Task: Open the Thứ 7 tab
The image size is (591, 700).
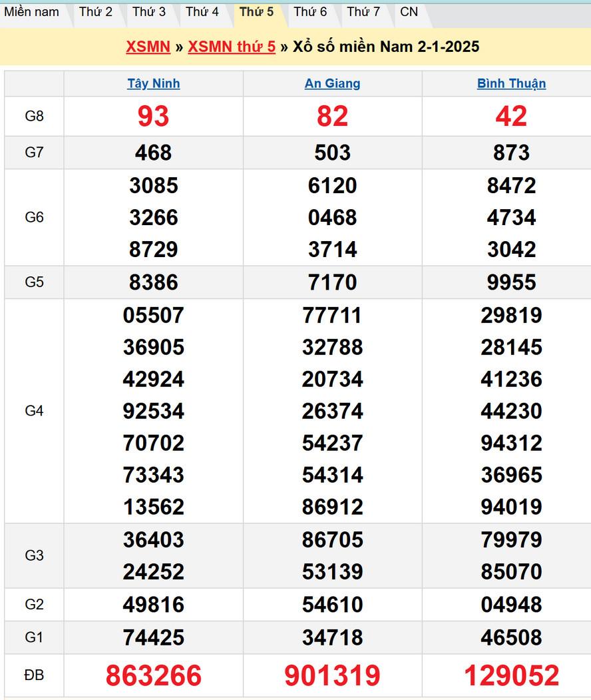Action: (363, 12)
